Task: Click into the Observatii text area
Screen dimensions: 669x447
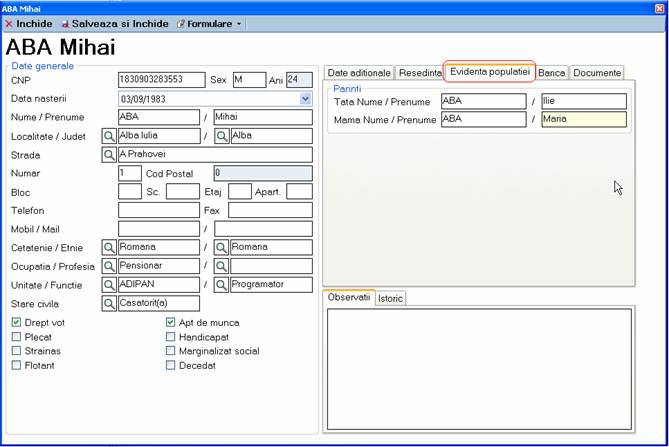Action: coord(479,370)
